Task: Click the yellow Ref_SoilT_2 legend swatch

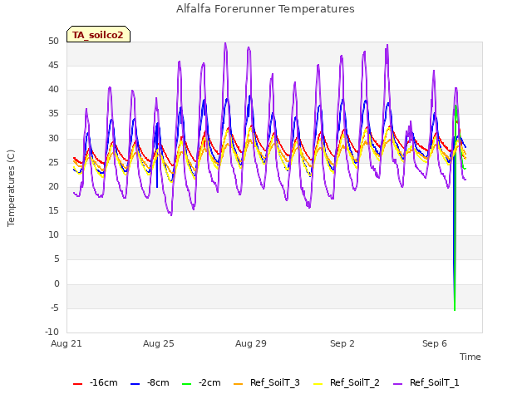Action: (x=318, y=384)
